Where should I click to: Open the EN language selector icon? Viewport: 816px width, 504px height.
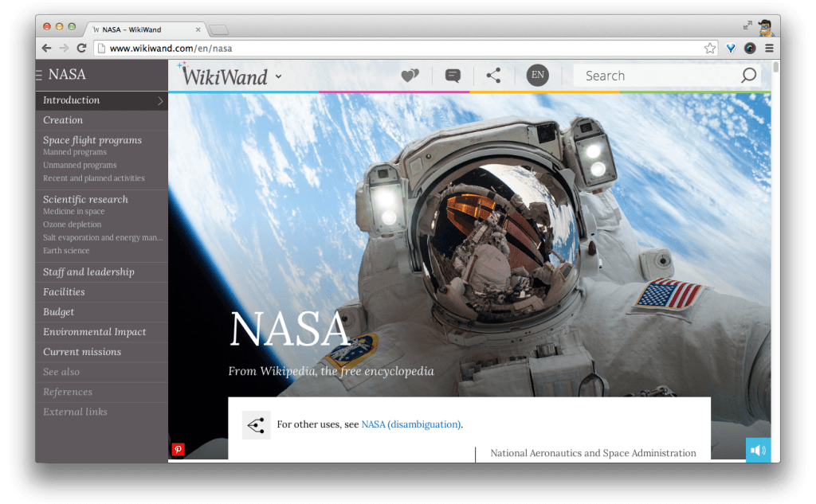point(537,75)
